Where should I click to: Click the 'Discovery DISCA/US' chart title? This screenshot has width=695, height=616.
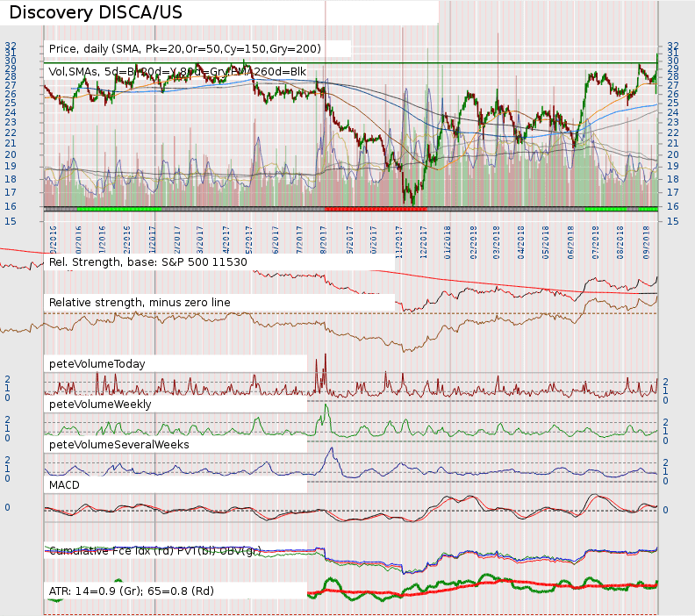point(96,12)
